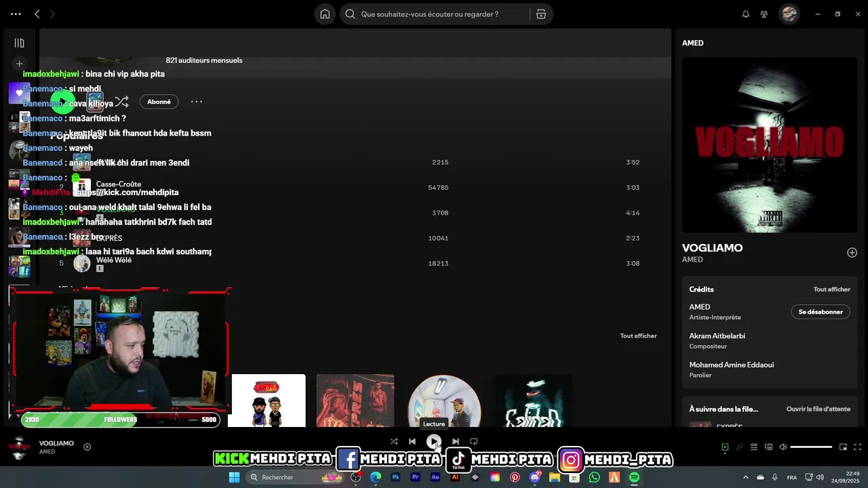The width and height of the screenshot is (868, 488).
Task: Click duration 3:52
Action: pyautogui.click(x=633, y=162)
